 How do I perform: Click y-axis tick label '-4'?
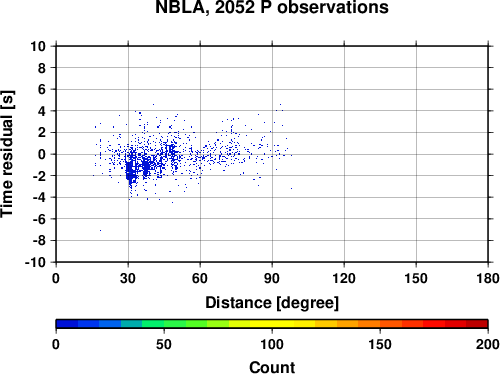pos(39,197)
